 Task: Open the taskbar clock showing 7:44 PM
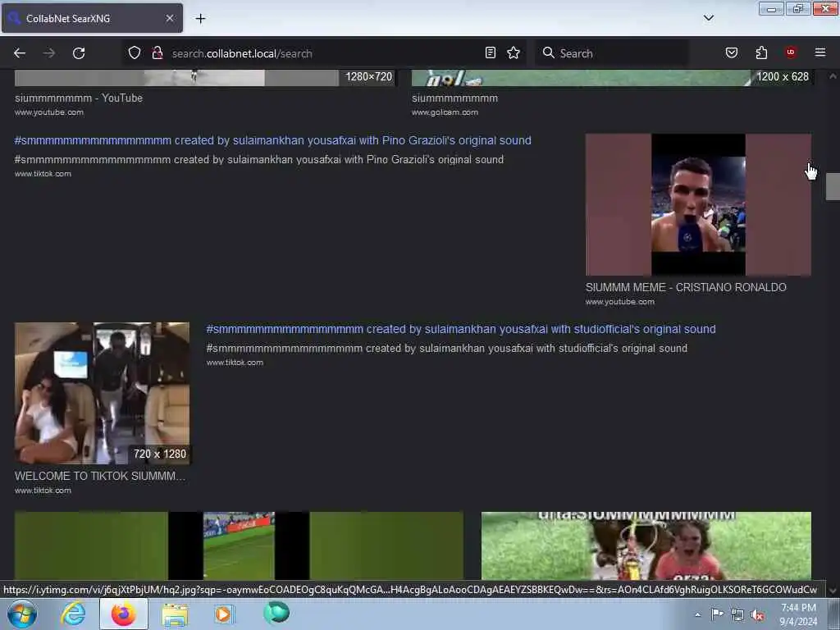(x=798, y=614)
